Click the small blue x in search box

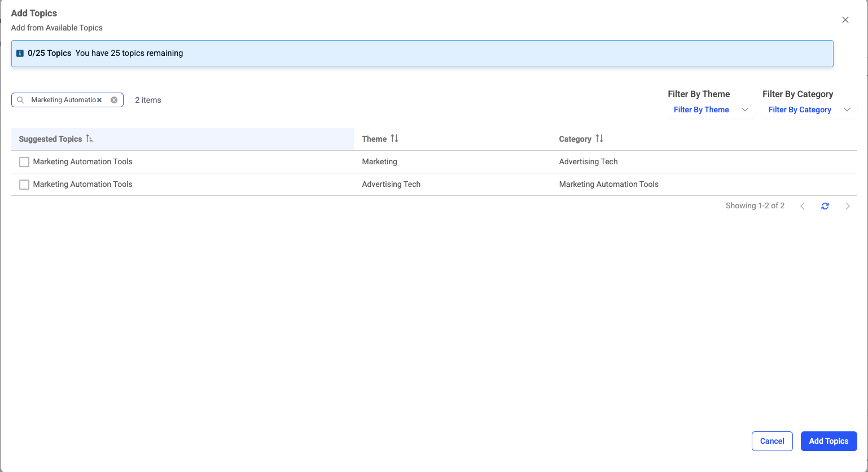(99, 100)
